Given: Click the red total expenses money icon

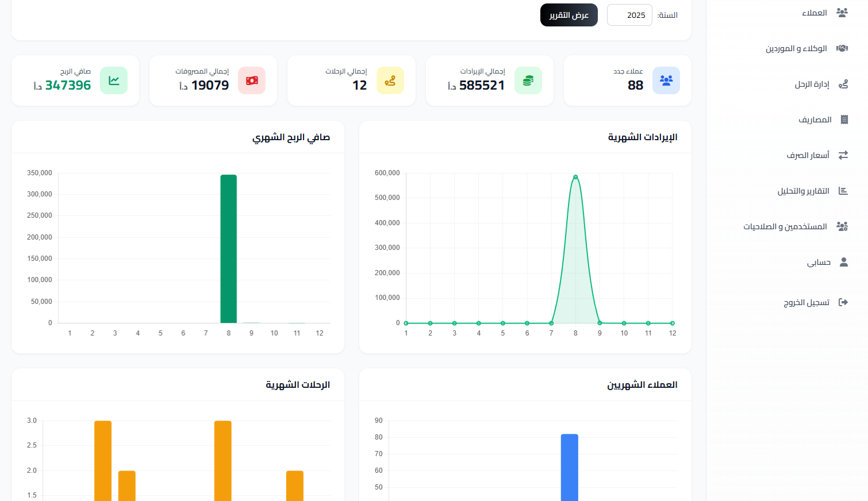Looking at the screenshot, I should click(252, 80).
